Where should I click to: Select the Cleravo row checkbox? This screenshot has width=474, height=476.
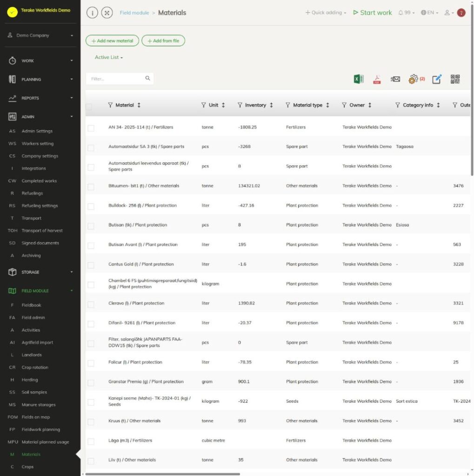pyautogui.click(x=91, y=304)
